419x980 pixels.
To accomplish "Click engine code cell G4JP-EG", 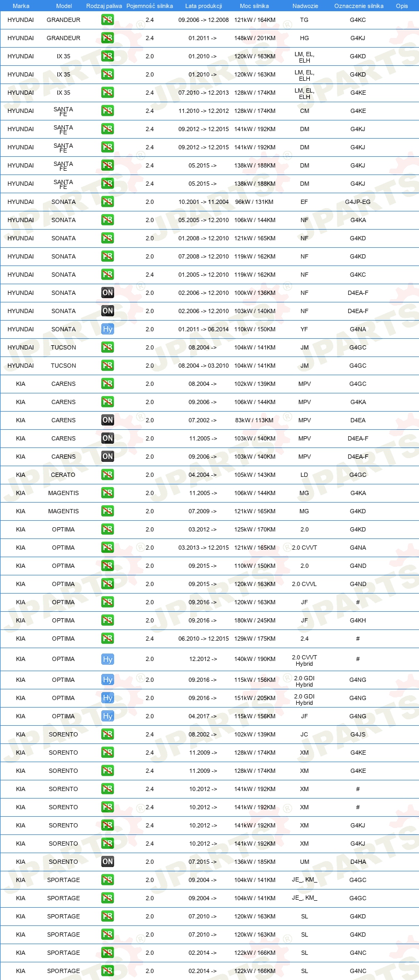I will point(358,202).
